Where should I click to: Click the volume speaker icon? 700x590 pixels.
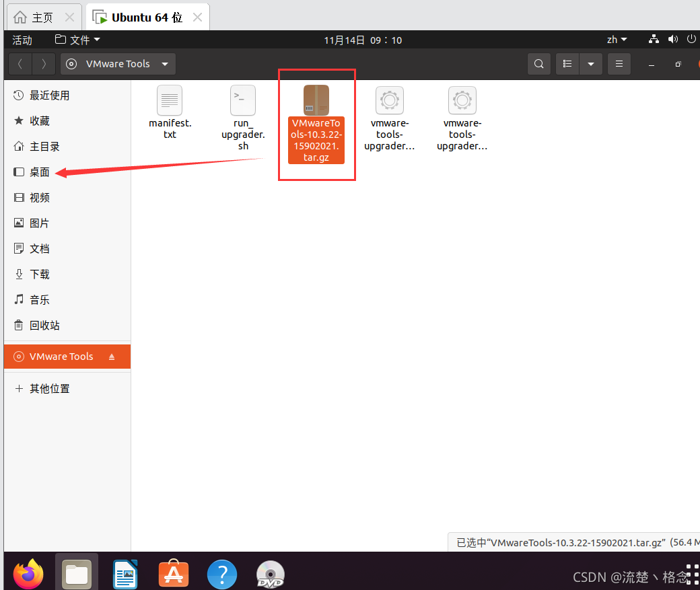pyautogui.click(x=673, y=39)
